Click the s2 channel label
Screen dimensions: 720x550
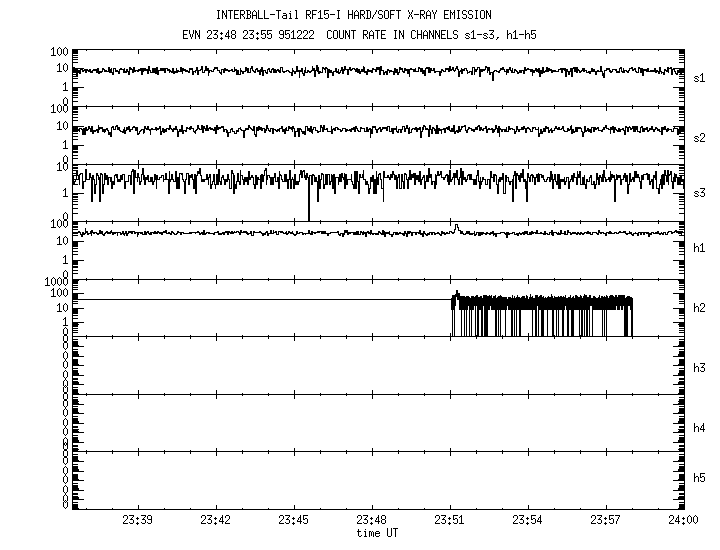(700, 138)
